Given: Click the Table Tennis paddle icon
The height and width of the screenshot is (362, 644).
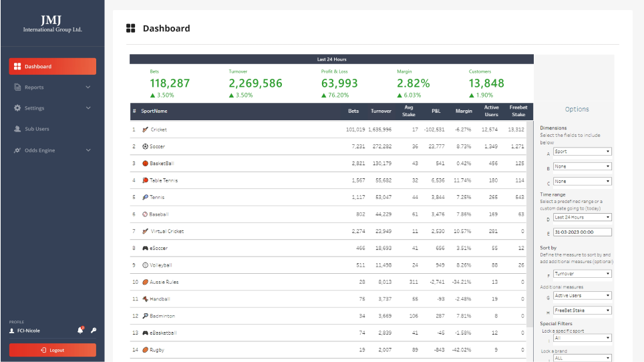Looking at the screenshot, I should pos(145,180).
